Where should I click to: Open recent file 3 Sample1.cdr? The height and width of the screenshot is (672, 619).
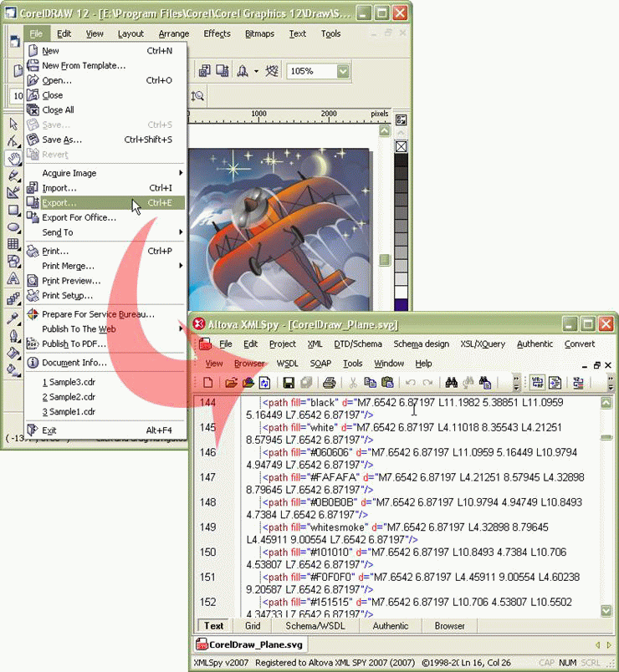pyautogui.click(x=105, y=411)
